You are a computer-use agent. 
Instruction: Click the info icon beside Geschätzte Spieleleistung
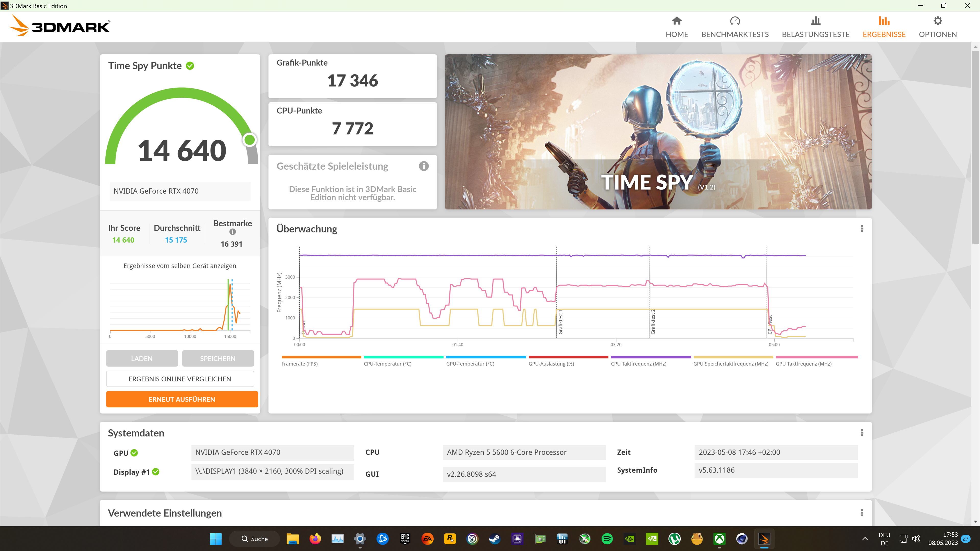point(423,166)
